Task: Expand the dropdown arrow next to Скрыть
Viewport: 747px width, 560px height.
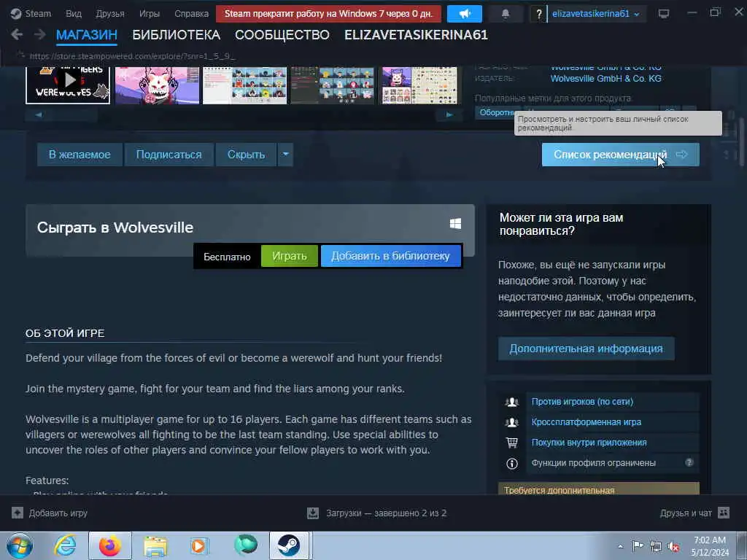Action: pyautogui.click(x=285, y=155)
